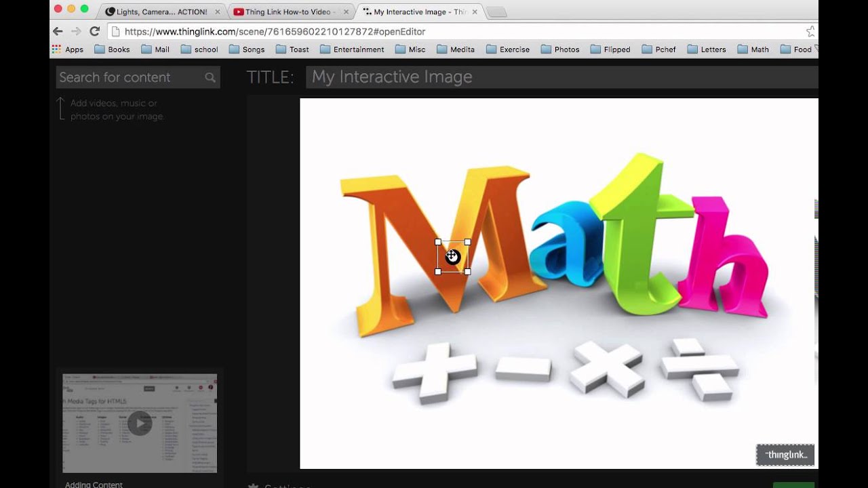Close the Thing Link How-to Video tab
Viewport: 868px width, 488px height.
click(x=346, y=12)
